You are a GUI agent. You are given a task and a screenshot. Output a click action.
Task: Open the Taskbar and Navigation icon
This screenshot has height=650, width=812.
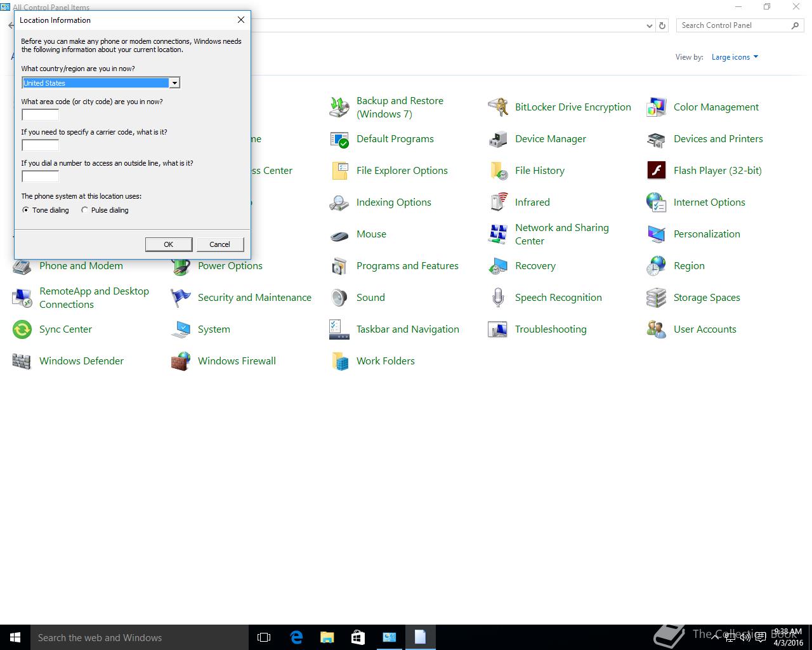(x=339, y=329)
